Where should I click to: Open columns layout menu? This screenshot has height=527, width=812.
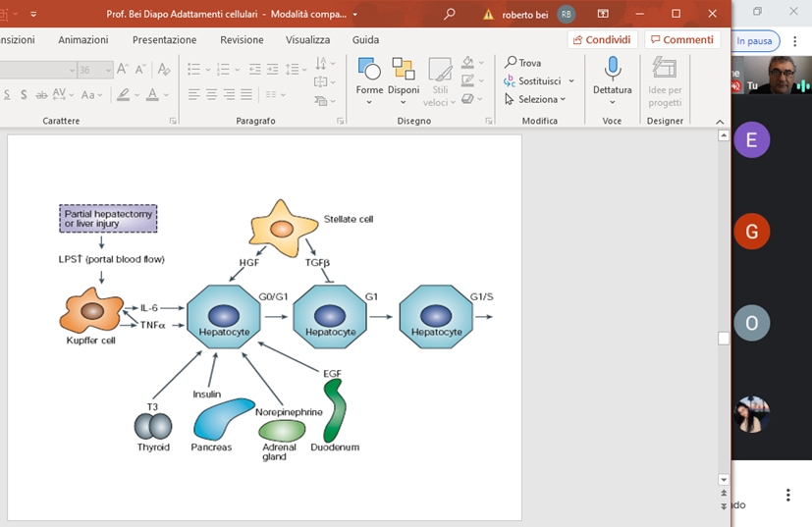276,94
